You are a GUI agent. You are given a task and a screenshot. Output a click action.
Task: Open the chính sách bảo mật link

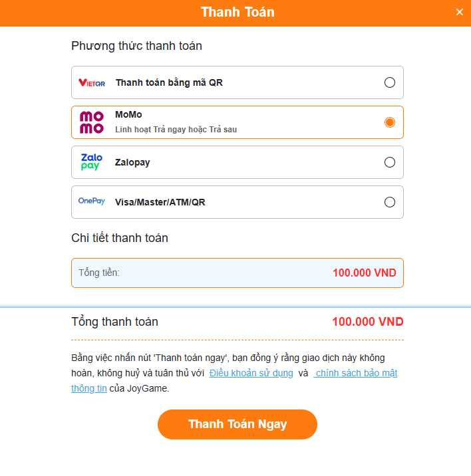(356, 373)
